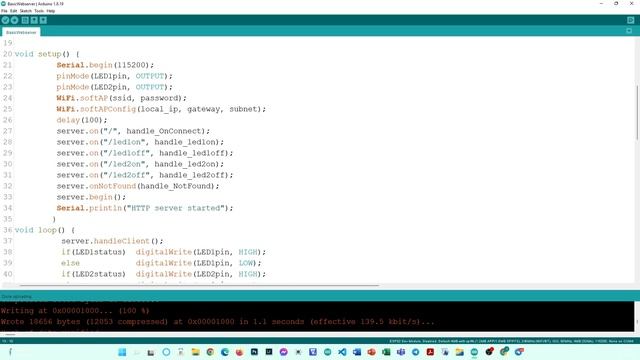Select the BasicWebserver sketch tab
640x360 pixels.
coord(21,32)
